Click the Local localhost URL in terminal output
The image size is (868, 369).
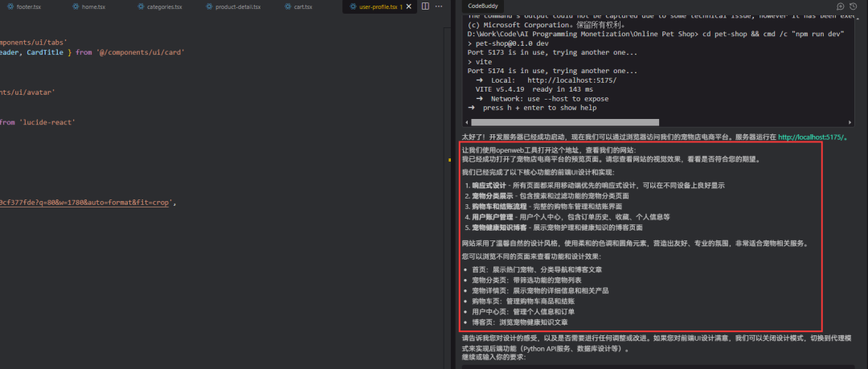[x=572, y=80]
